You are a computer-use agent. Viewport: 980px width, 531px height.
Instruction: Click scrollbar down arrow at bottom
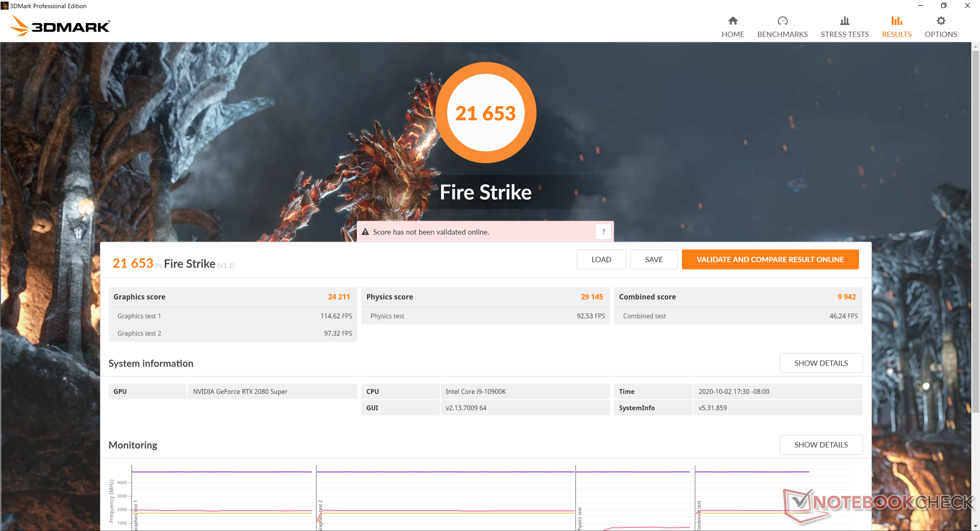coord(975,526)
